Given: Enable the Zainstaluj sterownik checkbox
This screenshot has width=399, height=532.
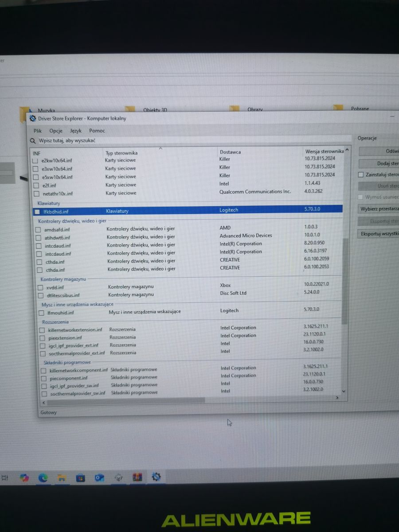Looking at the screenshot, I should coord(361,175).
